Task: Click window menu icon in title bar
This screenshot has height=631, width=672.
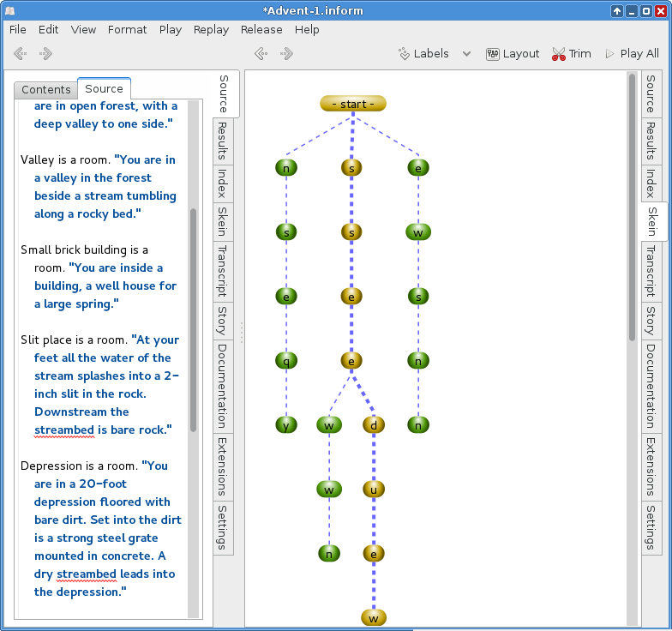Action: tap(10, 10)
